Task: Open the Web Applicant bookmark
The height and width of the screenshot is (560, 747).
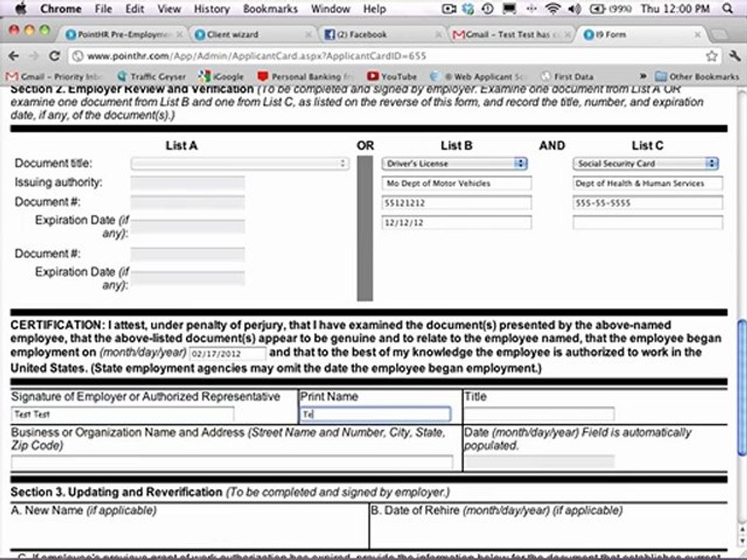Action: [x=479, y=76]
